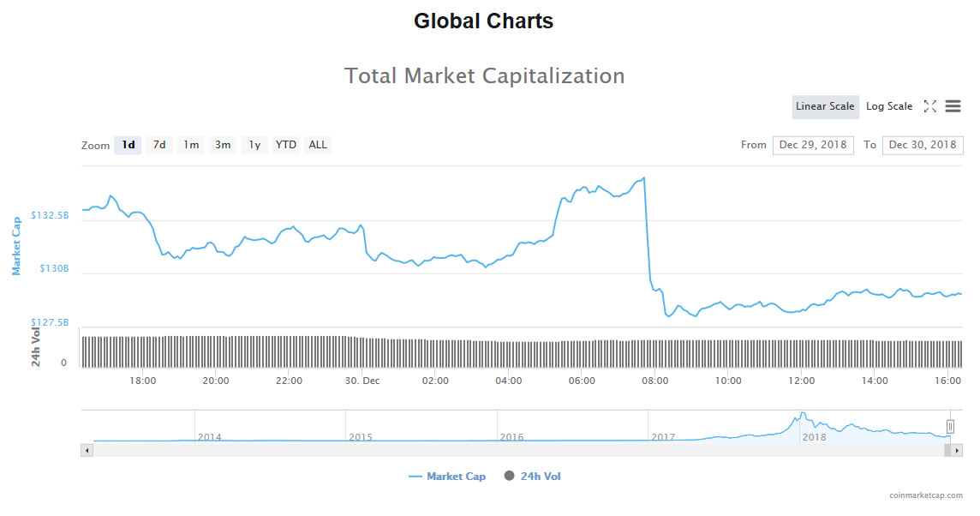The image size is (980, 516).
Task: Click the navigator horizontal scrollbar track
Action: click(x=514, y=450)
